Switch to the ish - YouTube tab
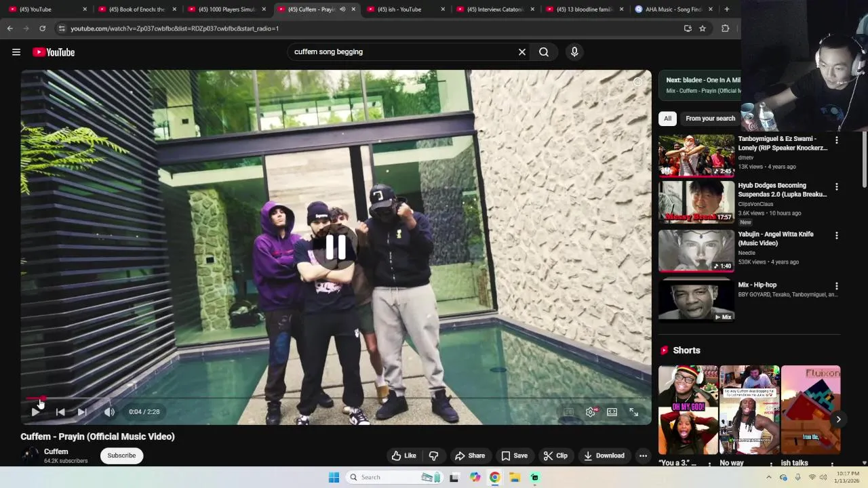Screen dimensions: 868x488 [x=407, y=9]
